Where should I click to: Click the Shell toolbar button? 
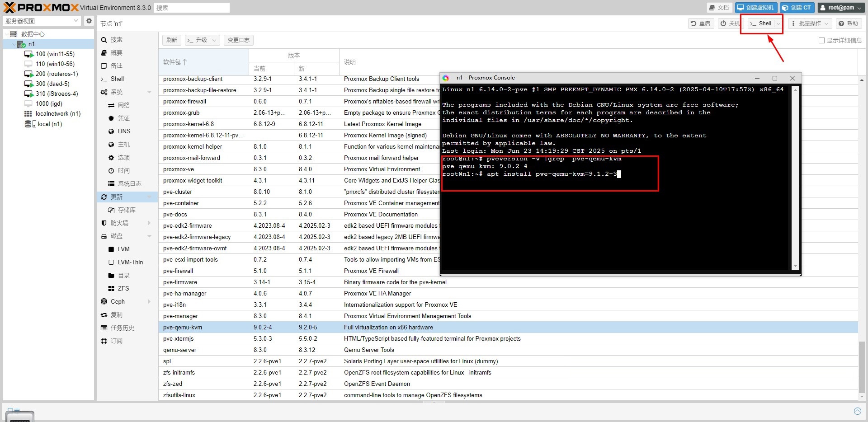[x=761, y=23]
